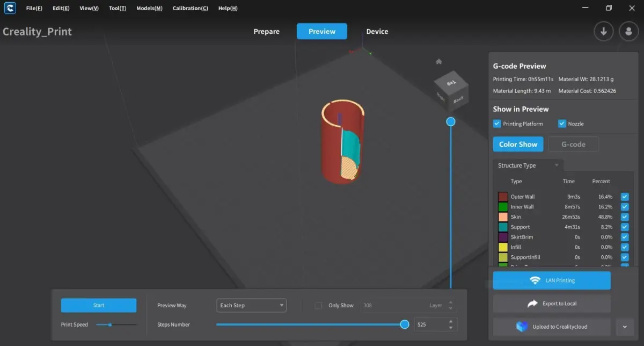Click the vertical layer slider handle

tap(451, 122)
